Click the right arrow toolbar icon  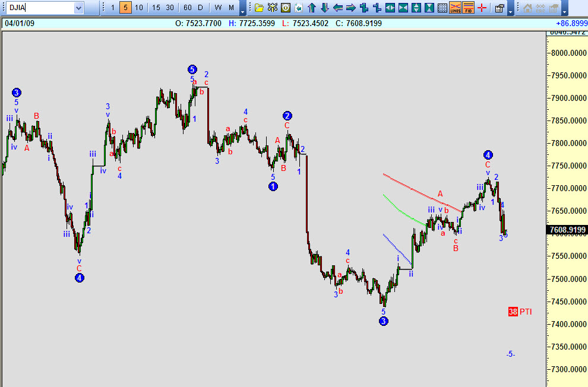351,8
